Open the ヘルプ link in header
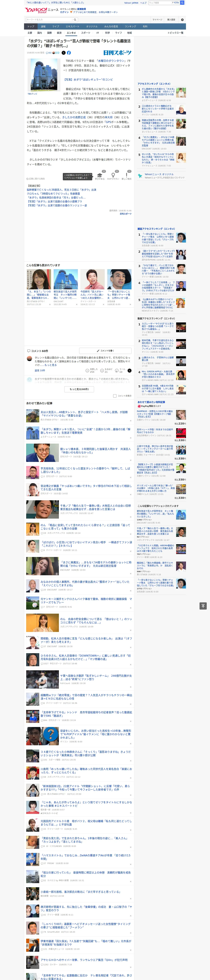 pos(143,3)
